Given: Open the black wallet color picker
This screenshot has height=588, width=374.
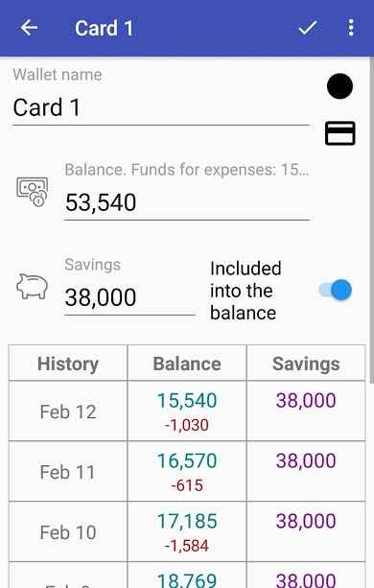Looking at the screenshot, I should coord(339,86).
